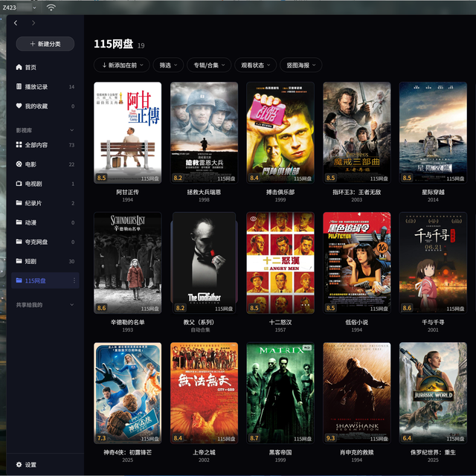Image resolution: width=476 pixels, height=476 pixels.
Task: Open the 短剧 folder
Action: 45,261
